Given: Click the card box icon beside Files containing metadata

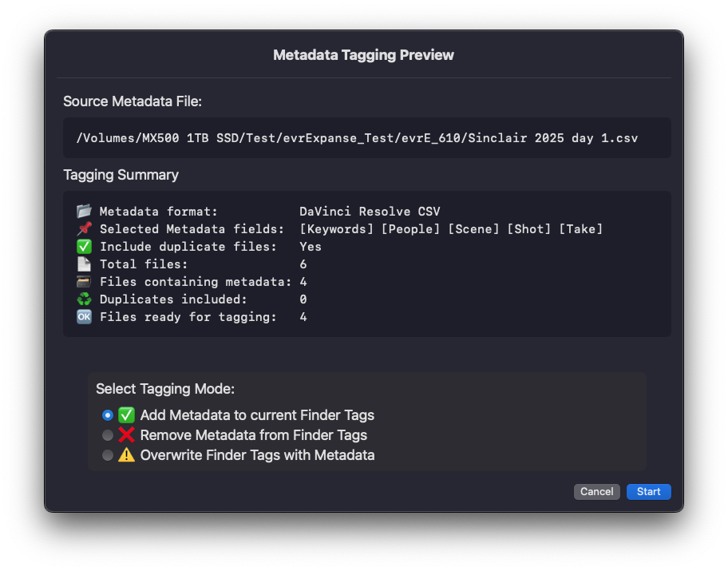Looking at the screenshot, I should 84,282.
